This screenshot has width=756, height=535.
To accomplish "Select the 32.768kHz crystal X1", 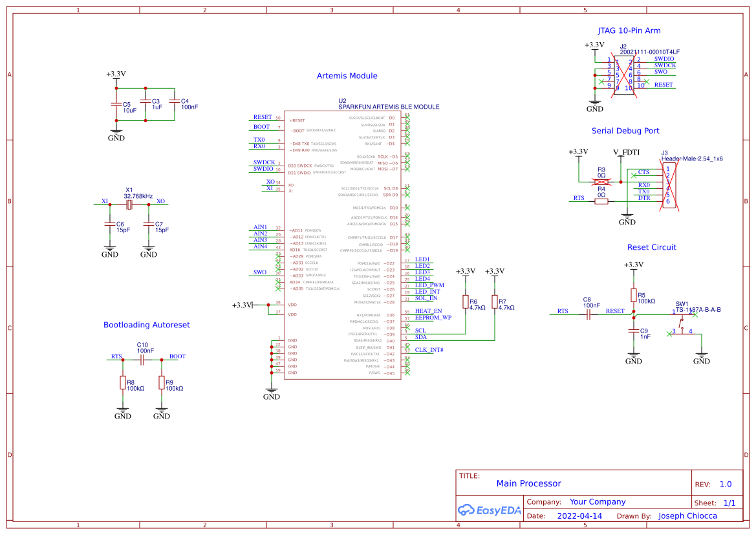I will point(129,203).
